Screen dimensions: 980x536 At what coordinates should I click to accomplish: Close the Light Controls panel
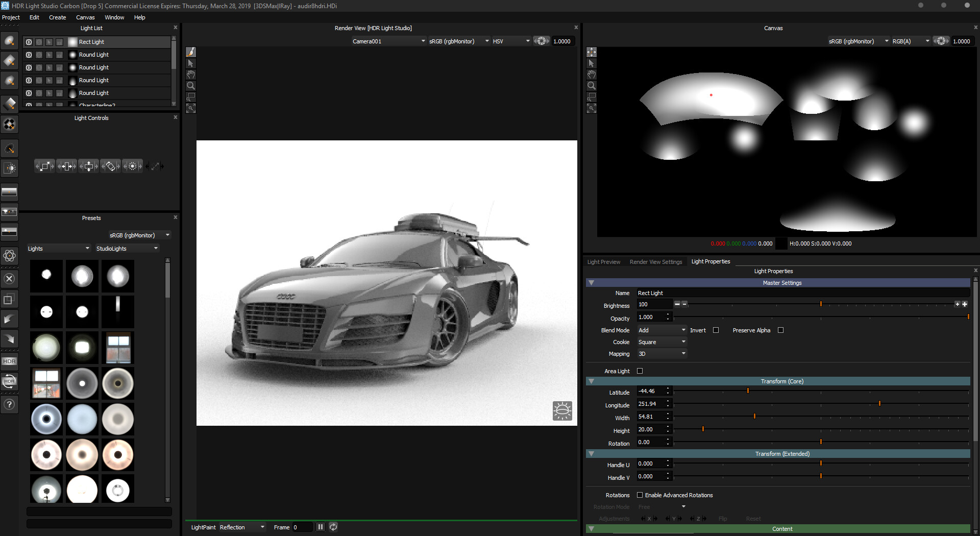click(x=176, y=117)
